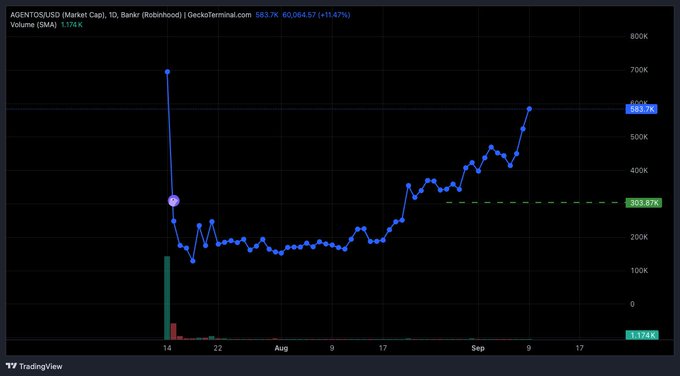
Task: Click the topmost data point near 700K
Action: tap(167, 72)
